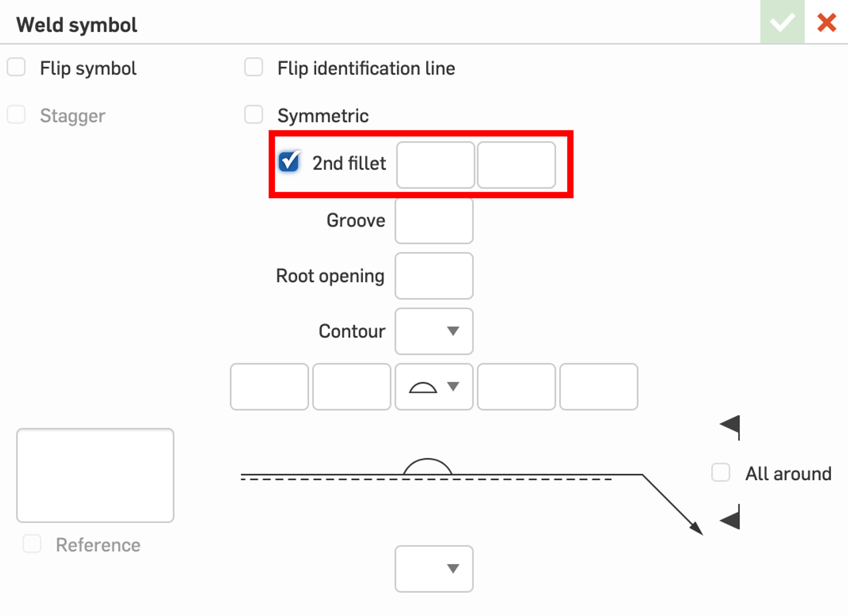
Task: Click the Groove input field
Action: click(x=434, y=221)
